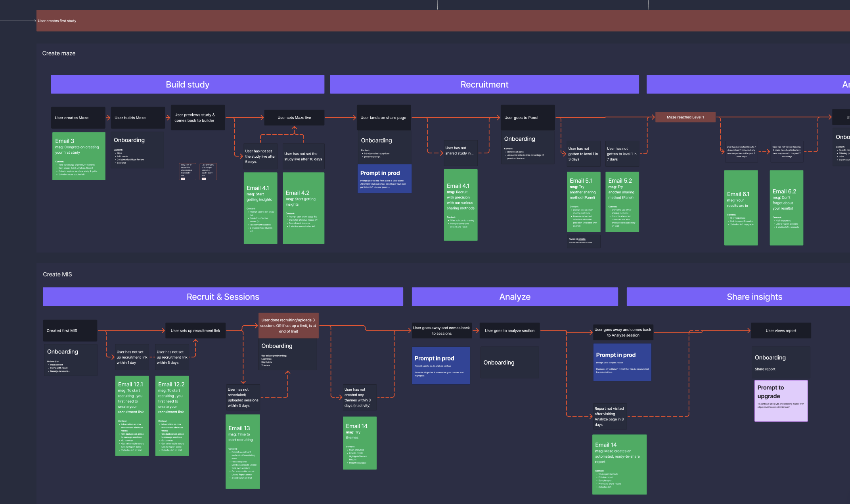
Task: Select the 'User sets Maze live' card
Action: pyautogui.click(x=295, y=118)
